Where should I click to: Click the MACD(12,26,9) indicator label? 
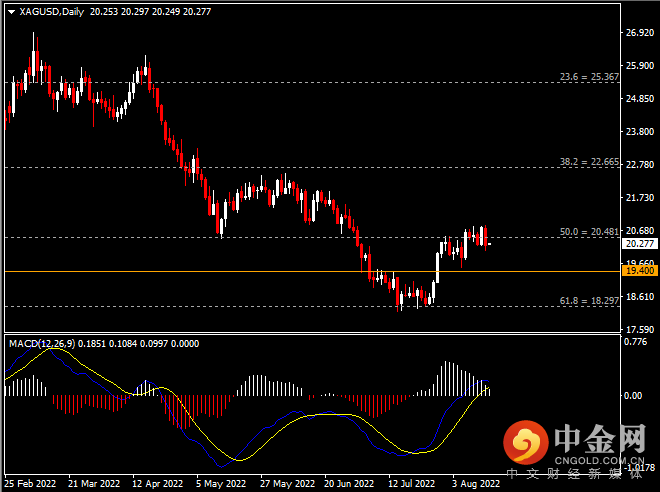pos(42,344)
